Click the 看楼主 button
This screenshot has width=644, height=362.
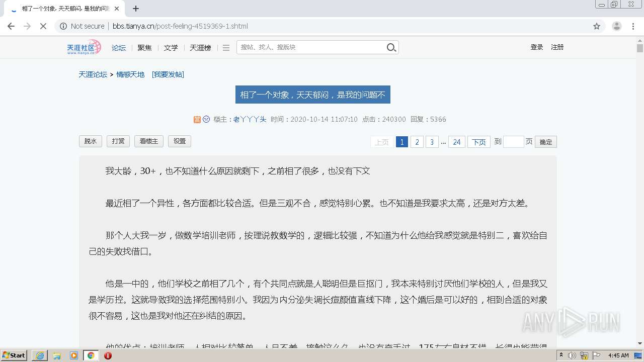click(149, 141)
